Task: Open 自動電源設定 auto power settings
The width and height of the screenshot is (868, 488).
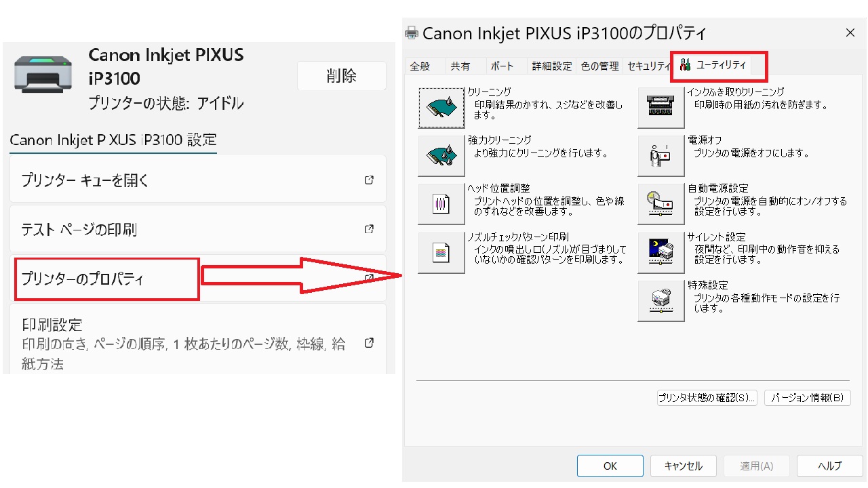Action: 660,204
